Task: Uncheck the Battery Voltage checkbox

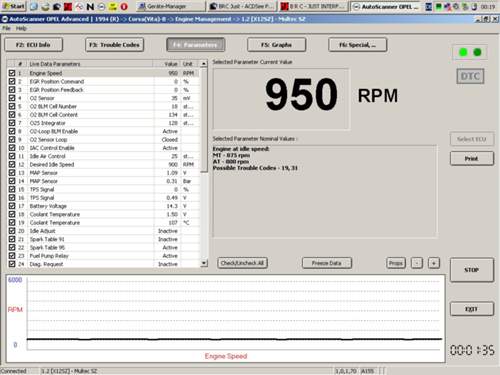Action: tap(12, 206)
